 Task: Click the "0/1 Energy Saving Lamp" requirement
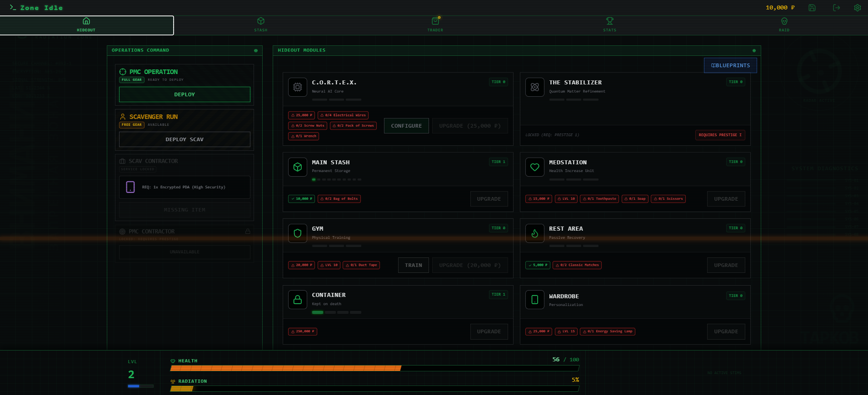(x=608, y=331)
